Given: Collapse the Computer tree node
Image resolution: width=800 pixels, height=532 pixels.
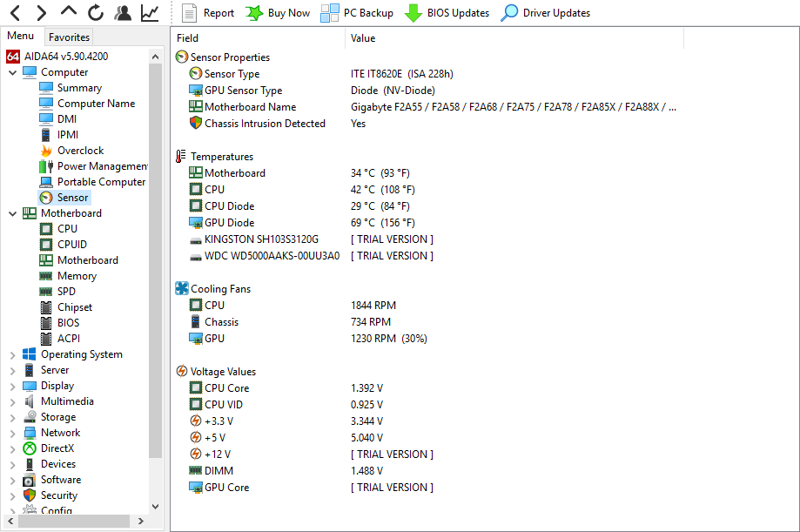Looking at the screenshot, I should (13, 72).
